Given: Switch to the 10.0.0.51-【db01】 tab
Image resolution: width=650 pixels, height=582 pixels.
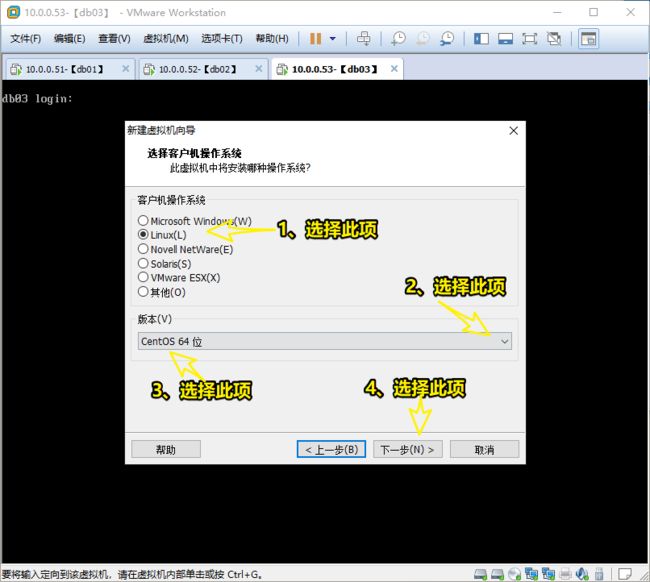Looking at the screenshot, I should pos(69,69).
